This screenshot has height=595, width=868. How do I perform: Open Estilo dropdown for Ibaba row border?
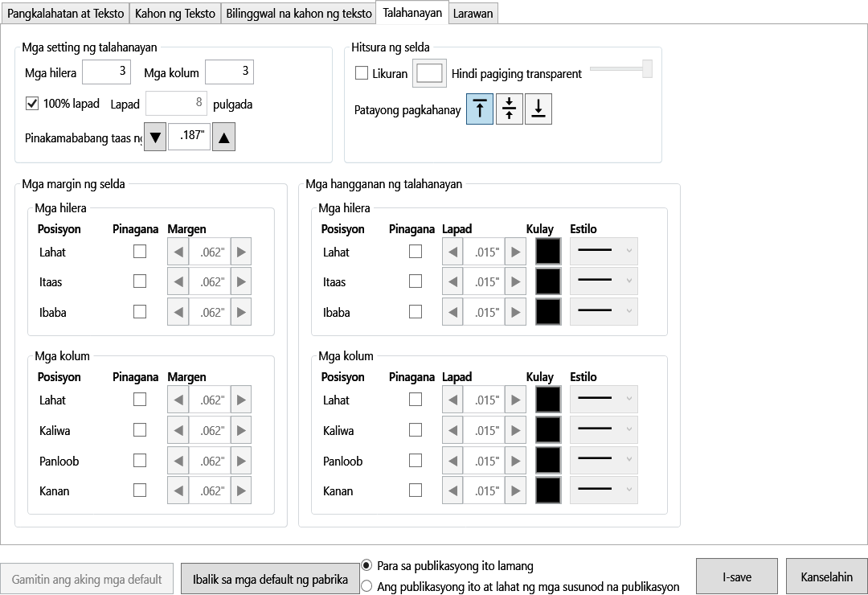pos(604,312)
